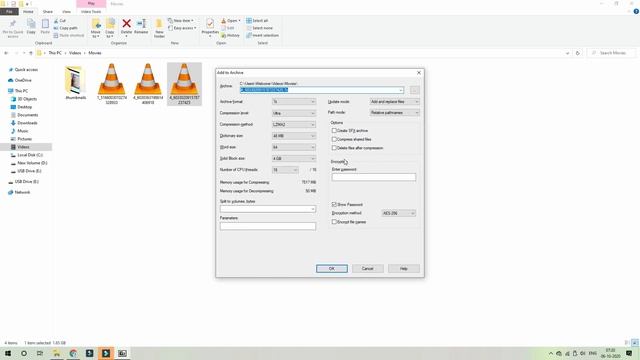Switch to the Video Tools tab
The image size is (640, 360).
(91, 11)
